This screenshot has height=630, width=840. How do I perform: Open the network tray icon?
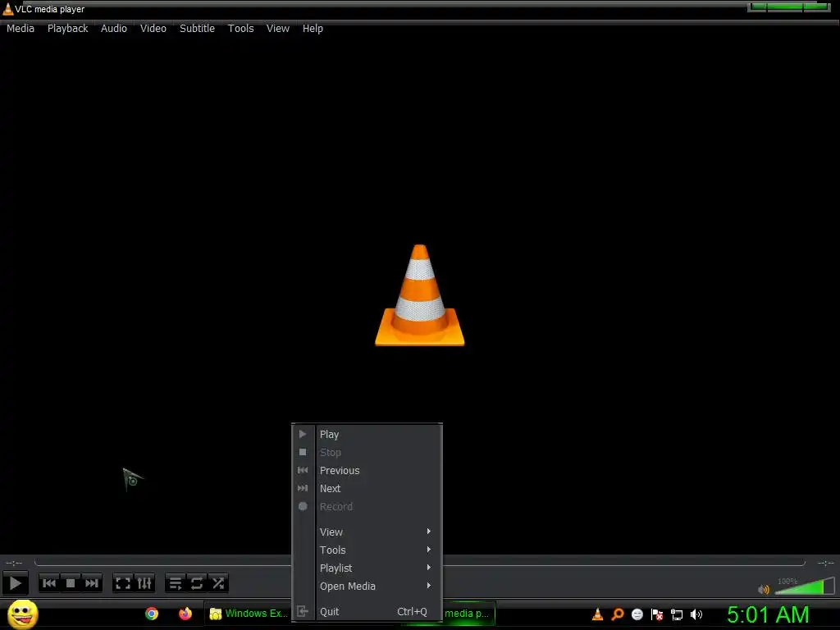(x=677, y=614)
